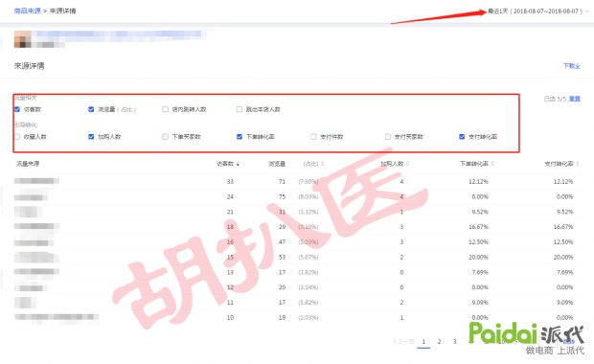Image resolution: width=594 pixels, height=364 pixels.
Task: Uncheck the 访客数 checkbox
Action: (x=17, y=109)
